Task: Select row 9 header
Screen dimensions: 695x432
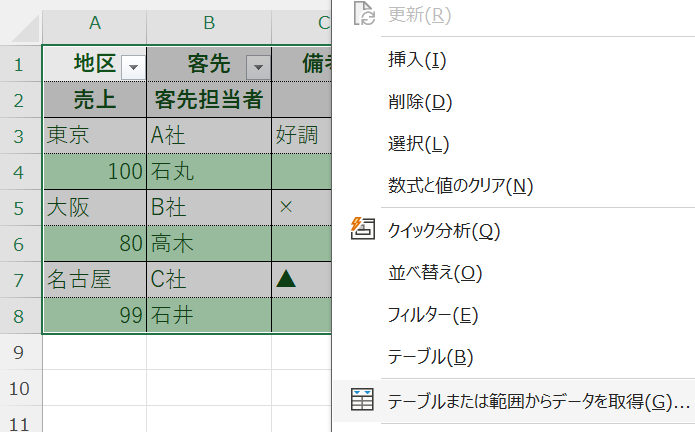Action: [20, 351]
